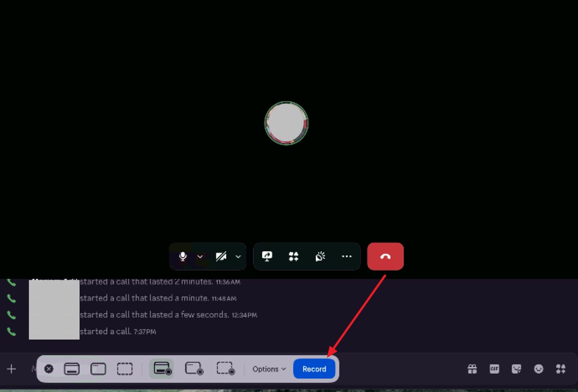Select Capture Selected Window mode

pos(98,369)
